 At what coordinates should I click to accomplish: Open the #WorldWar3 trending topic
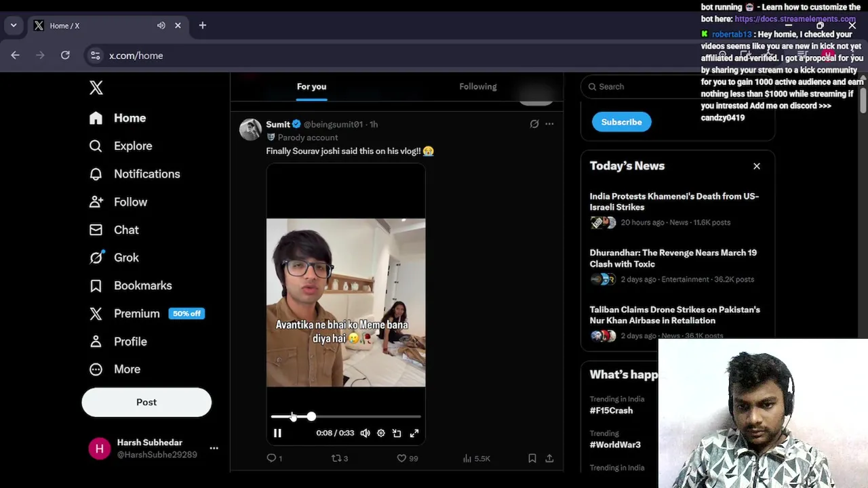[615, 445]
